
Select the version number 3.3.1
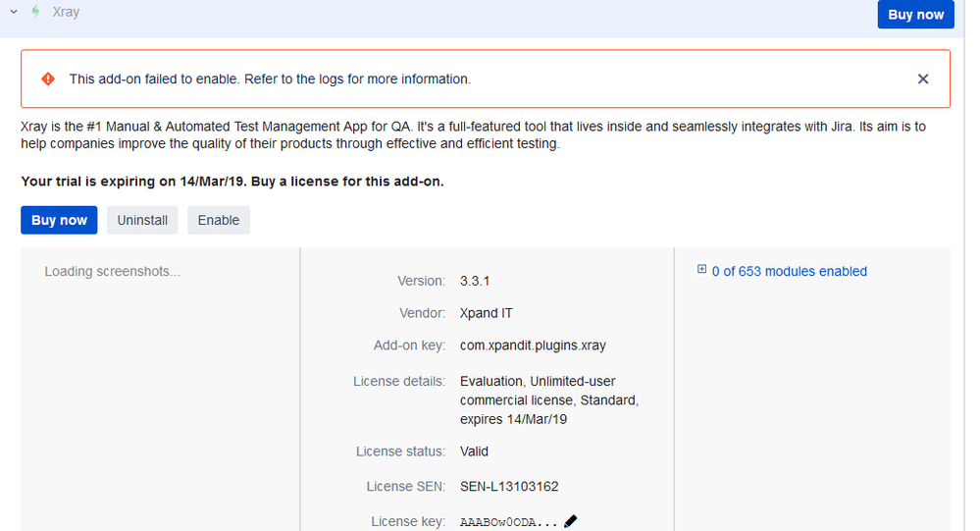tap(475, 281)
